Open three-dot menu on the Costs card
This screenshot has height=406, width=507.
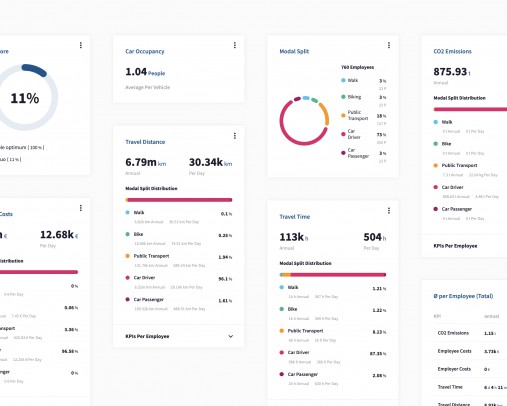click(x=81, y=208)
